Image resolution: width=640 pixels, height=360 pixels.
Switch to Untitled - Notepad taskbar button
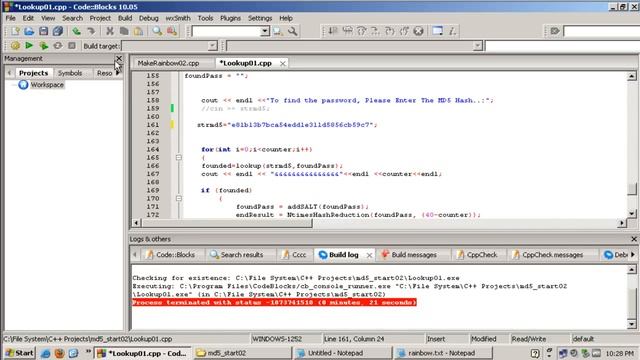pyautogui.click(x=342, y=353)
